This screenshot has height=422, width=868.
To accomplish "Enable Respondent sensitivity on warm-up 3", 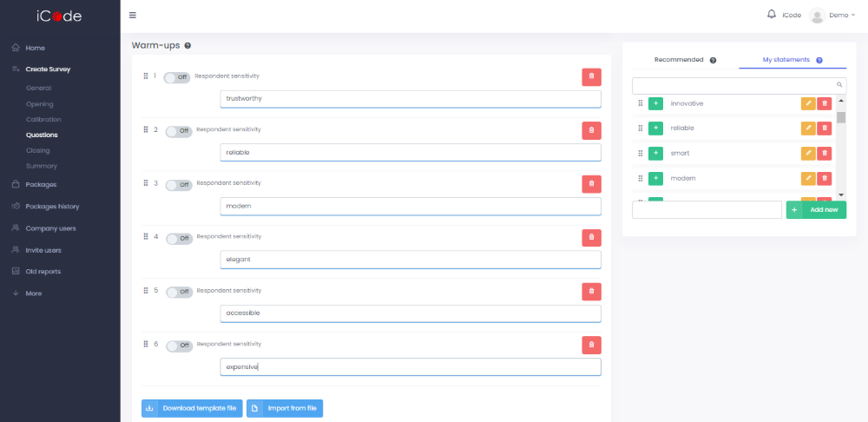I will pos(178,184).
